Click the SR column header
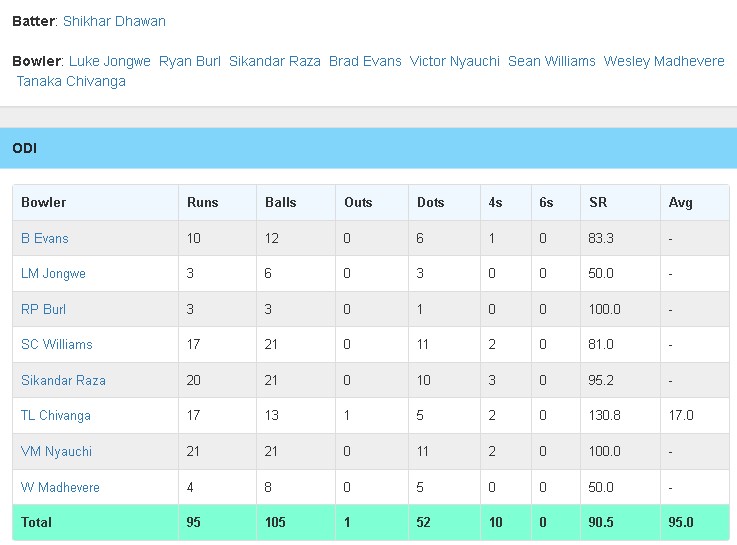Image resolution: width=737 pixels, height=545 pixels. [598, 202]
